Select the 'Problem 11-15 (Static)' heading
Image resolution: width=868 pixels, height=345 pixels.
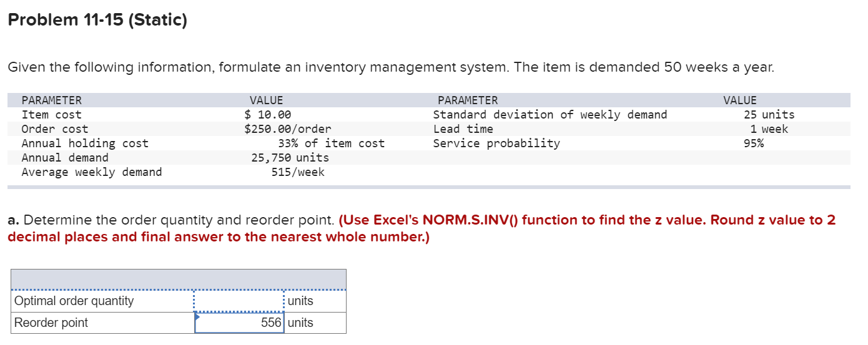(x=97, y=21)
